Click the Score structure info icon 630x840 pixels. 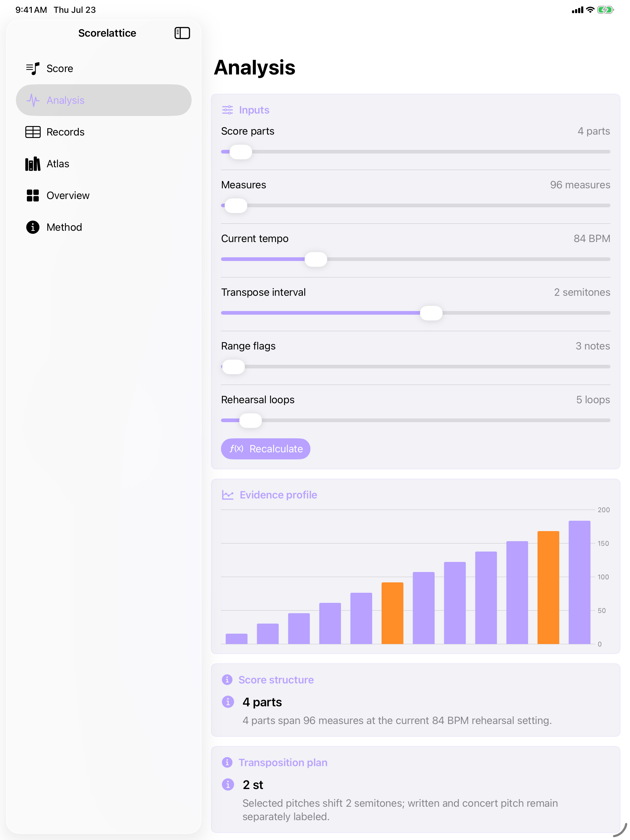[227, 679]
